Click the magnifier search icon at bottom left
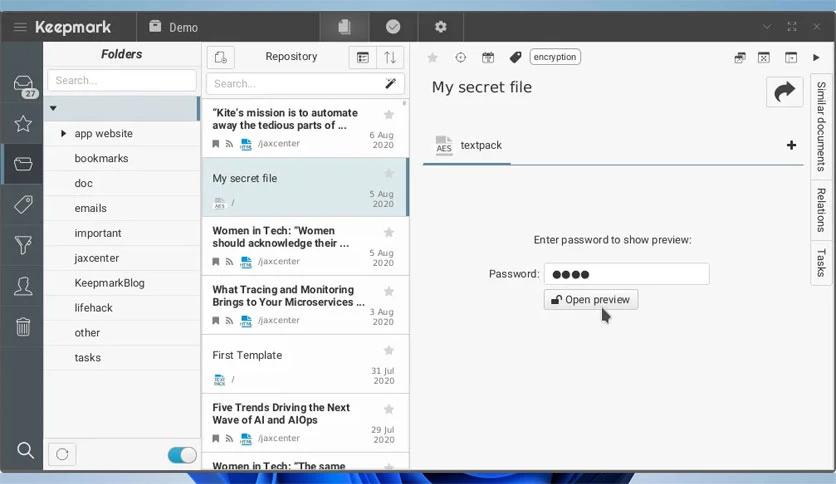This screenshot has width=836, height=484. [x=25, y=451]
